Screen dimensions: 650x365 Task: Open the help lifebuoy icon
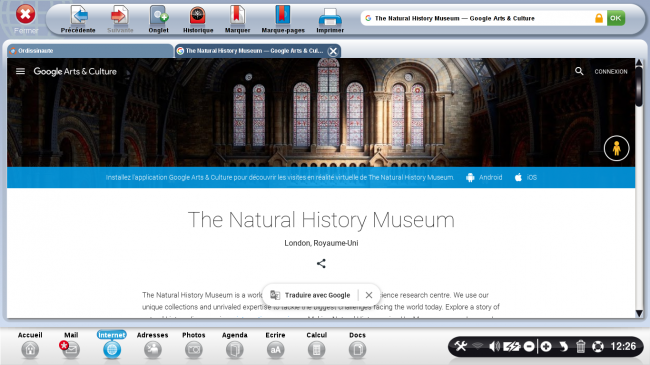tap(597, 346)
